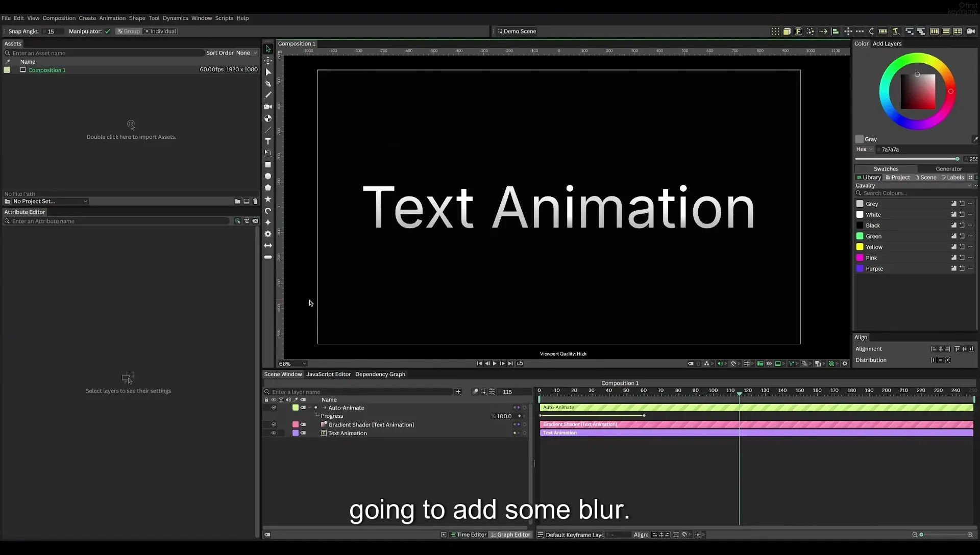Zoom in the timeline magnifier
Screen dimensions: 980x555
tap(970, 535)
